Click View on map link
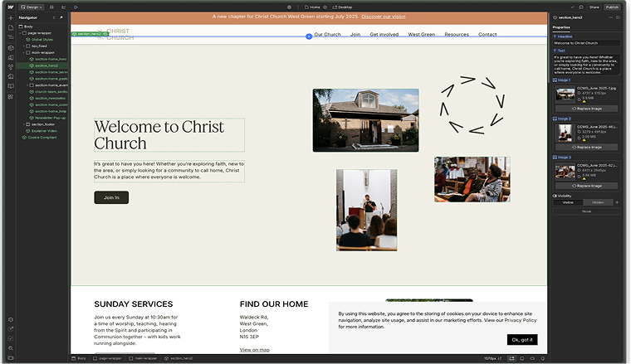The image size is (631, 364). (254, 350)
